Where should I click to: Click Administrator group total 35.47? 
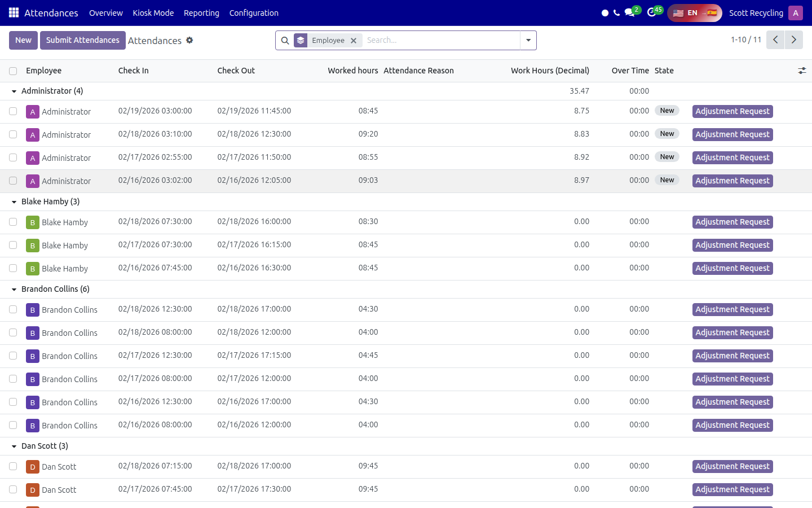(579, 91)
